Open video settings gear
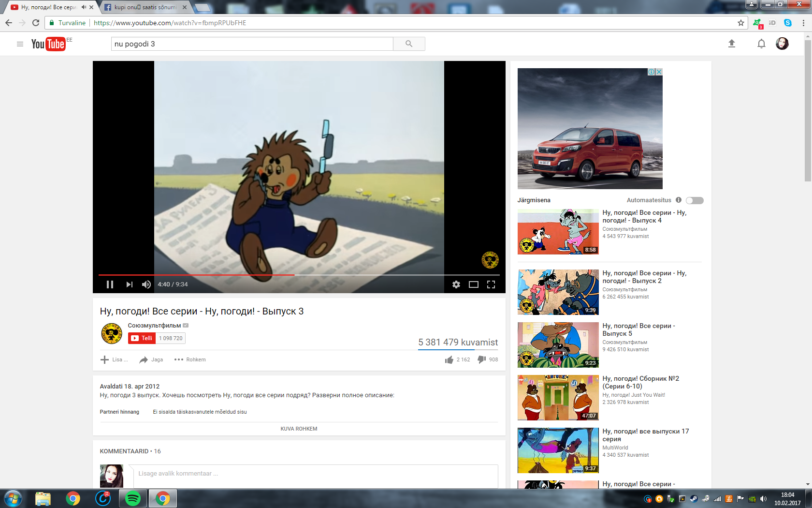The image size is (812, 508). tap(456, 284)
